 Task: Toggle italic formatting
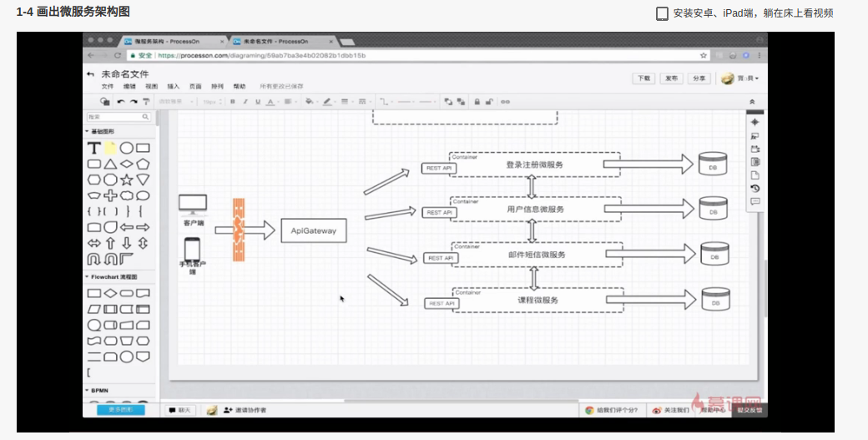click(245, 102)
